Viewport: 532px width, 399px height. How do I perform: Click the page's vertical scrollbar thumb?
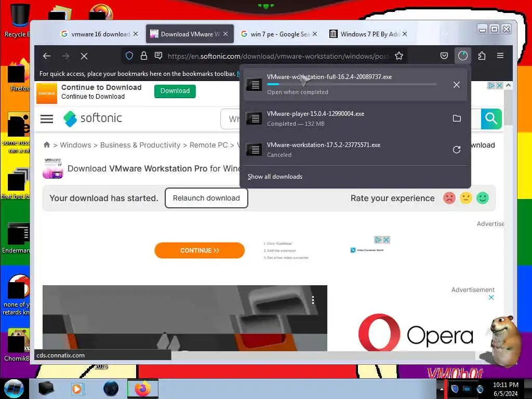point(508,108)
